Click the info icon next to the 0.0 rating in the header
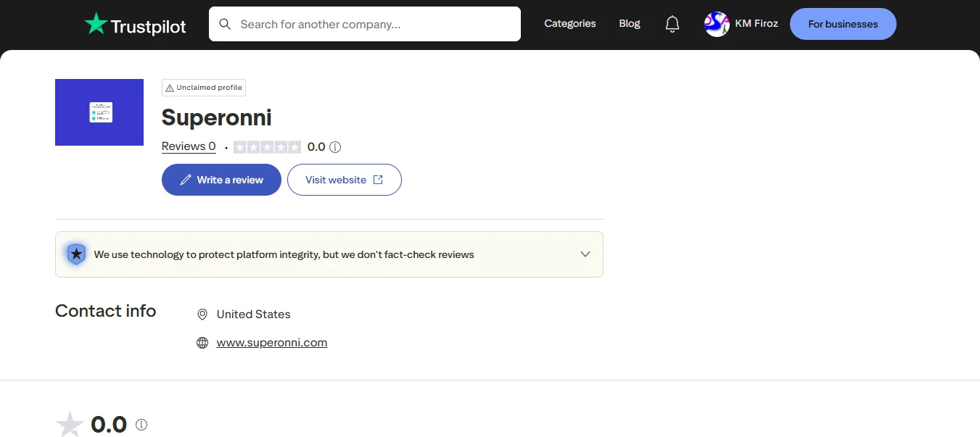 tap(335, 147)
